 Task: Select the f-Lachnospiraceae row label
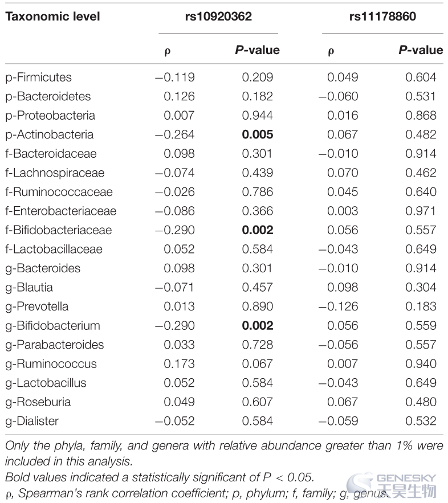pyautogui.click(x=55, y=173)
